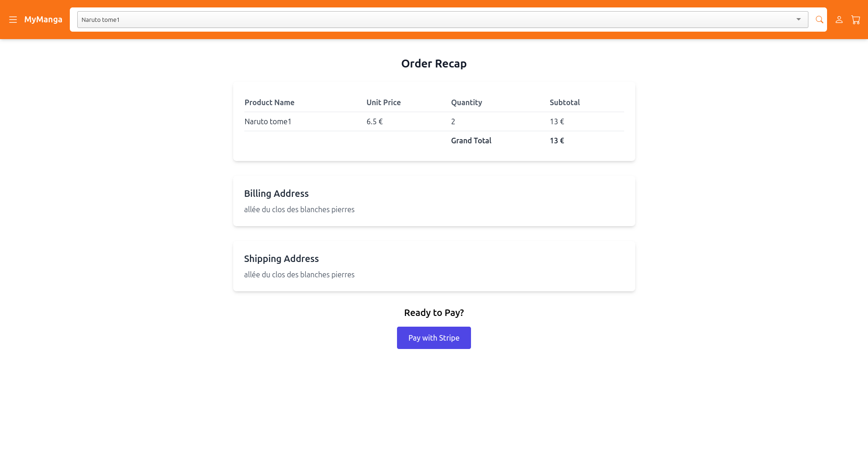This screenshot has width=868, height=463.
Task: Open the shopping cart icon
Action: click(x=856, y=20)
